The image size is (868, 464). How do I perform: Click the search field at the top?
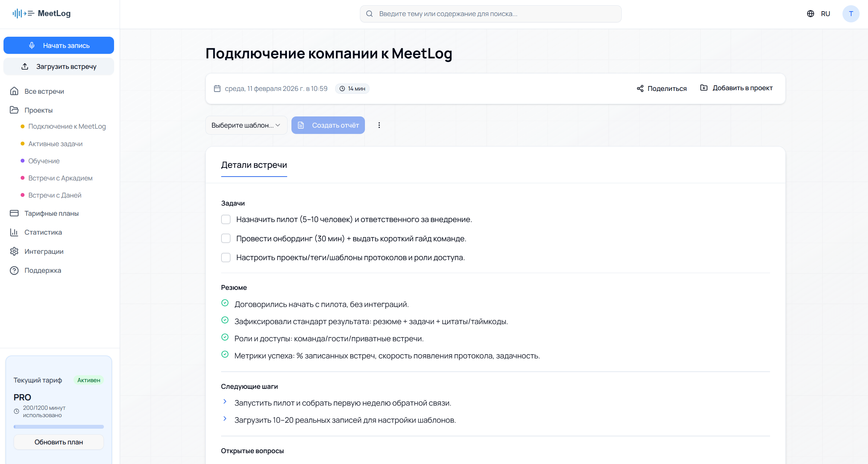pos(490,14)
